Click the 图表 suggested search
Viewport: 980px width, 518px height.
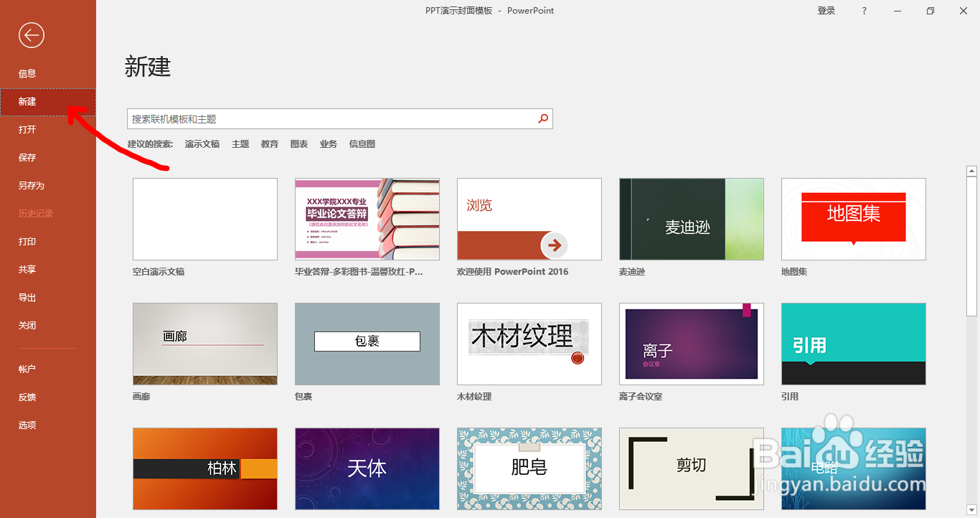(299, 144)
